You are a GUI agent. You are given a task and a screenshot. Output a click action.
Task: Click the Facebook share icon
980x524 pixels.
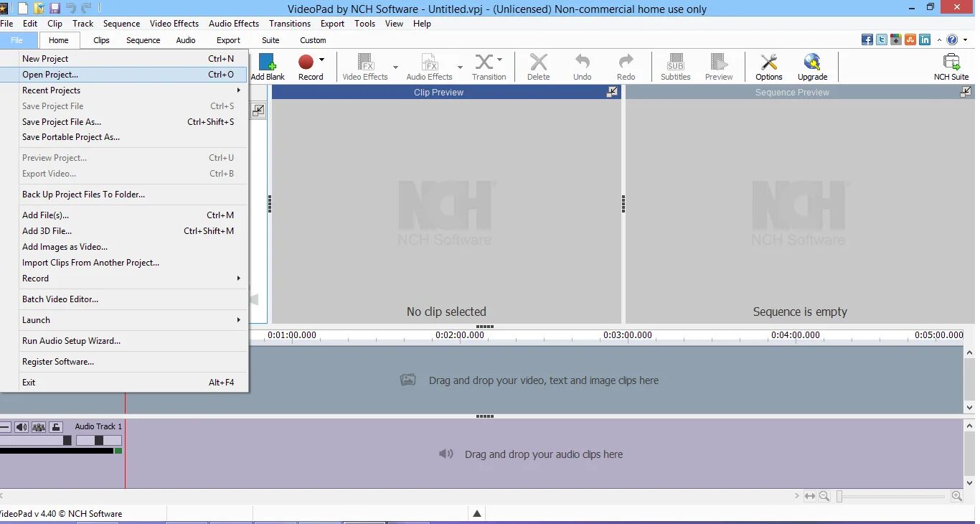point(867,40)
